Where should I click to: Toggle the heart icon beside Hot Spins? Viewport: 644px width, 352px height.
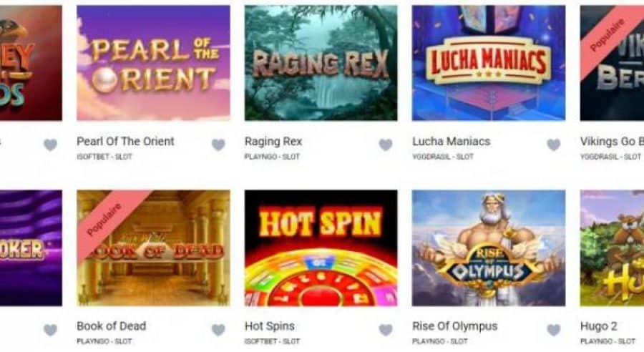coord(385,329)
